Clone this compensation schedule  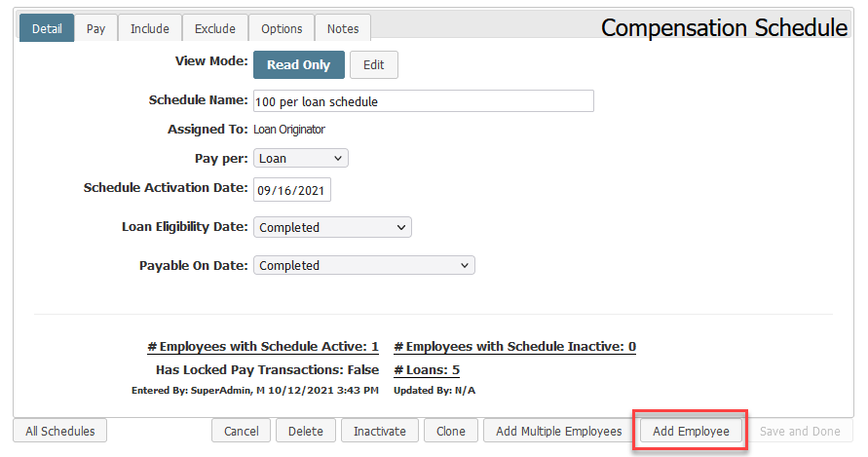tap(451, 431)
